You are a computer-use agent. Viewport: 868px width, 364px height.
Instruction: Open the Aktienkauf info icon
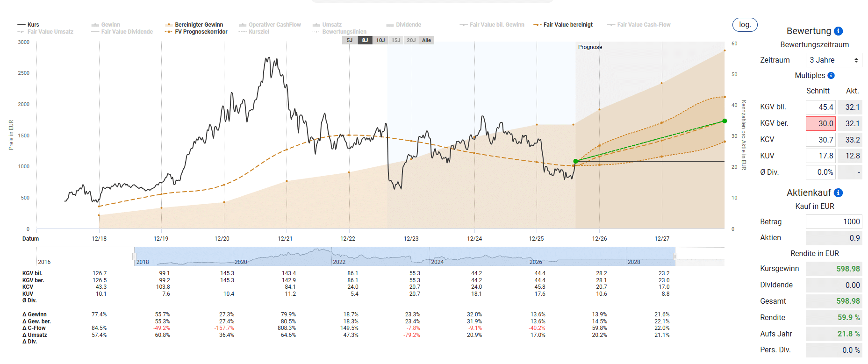pos(839,193)
